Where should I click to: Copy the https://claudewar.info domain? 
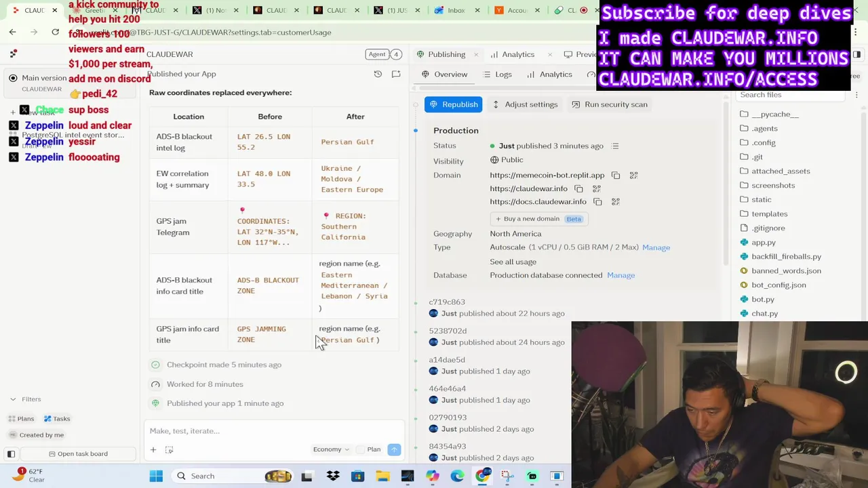coord(578,188)
